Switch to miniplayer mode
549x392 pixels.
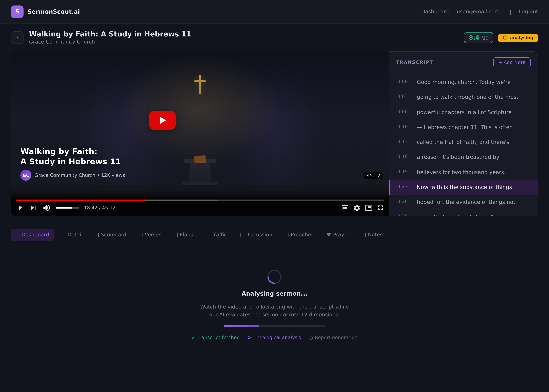[x=368, y=208]
